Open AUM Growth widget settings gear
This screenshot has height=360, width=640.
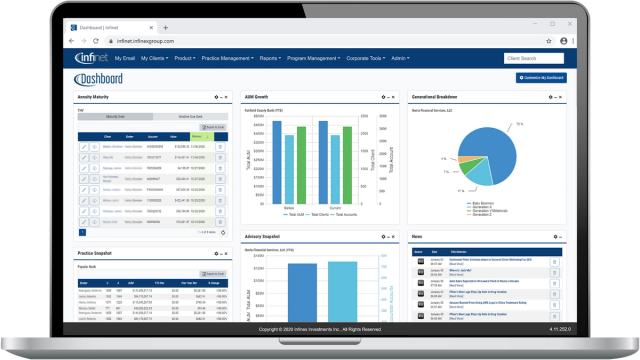[383, 97]
